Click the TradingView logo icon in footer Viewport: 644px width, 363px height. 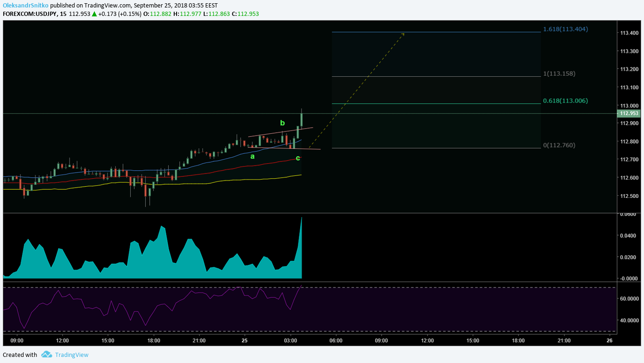(x=46, y=355)
